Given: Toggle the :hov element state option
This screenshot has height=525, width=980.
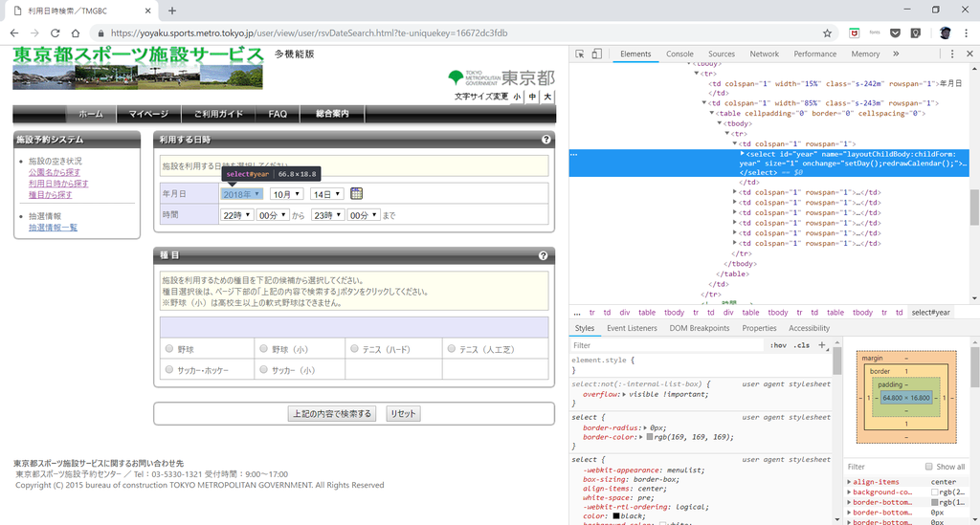Looking at the screenshot, I should (778, 345).
